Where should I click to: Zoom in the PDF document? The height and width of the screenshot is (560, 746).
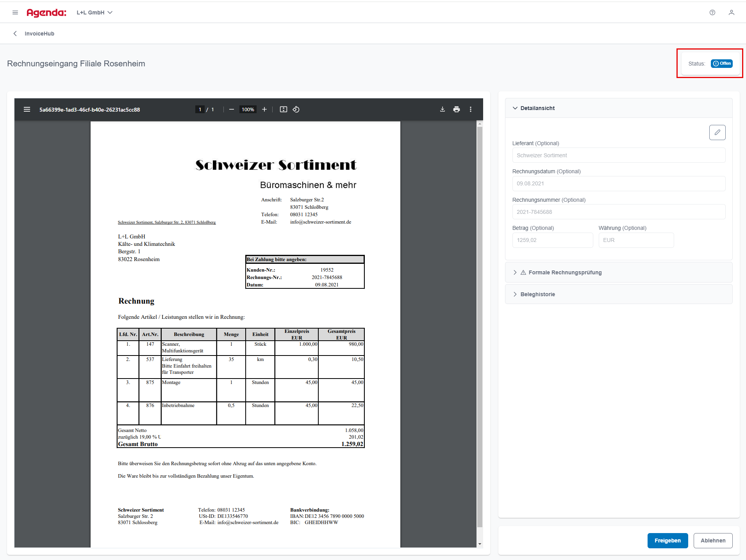pos(264,109)
